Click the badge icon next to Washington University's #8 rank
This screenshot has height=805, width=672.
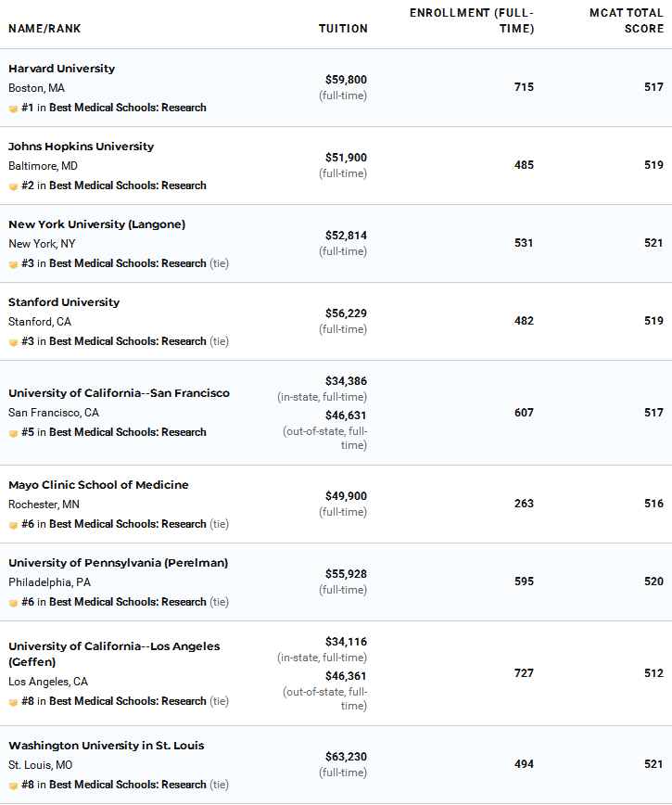pyautogui.click(x=13, y=786)
